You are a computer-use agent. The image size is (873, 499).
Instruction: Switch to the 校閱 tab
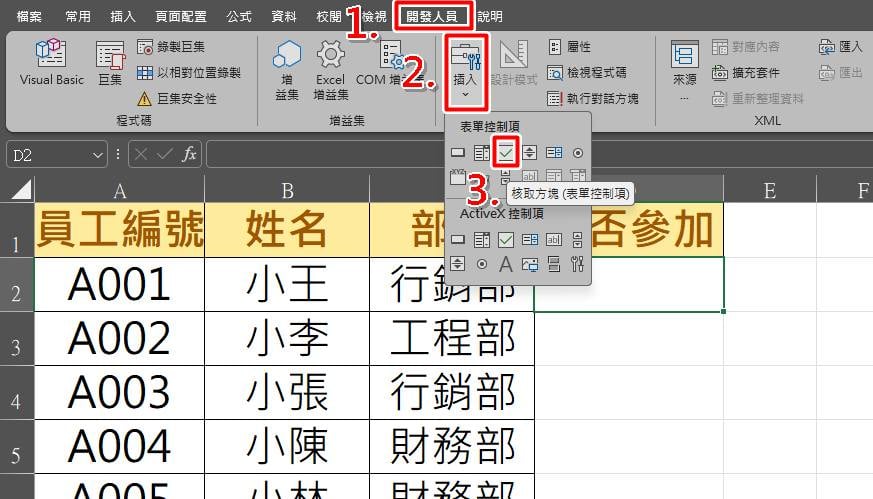pos(328,17)
